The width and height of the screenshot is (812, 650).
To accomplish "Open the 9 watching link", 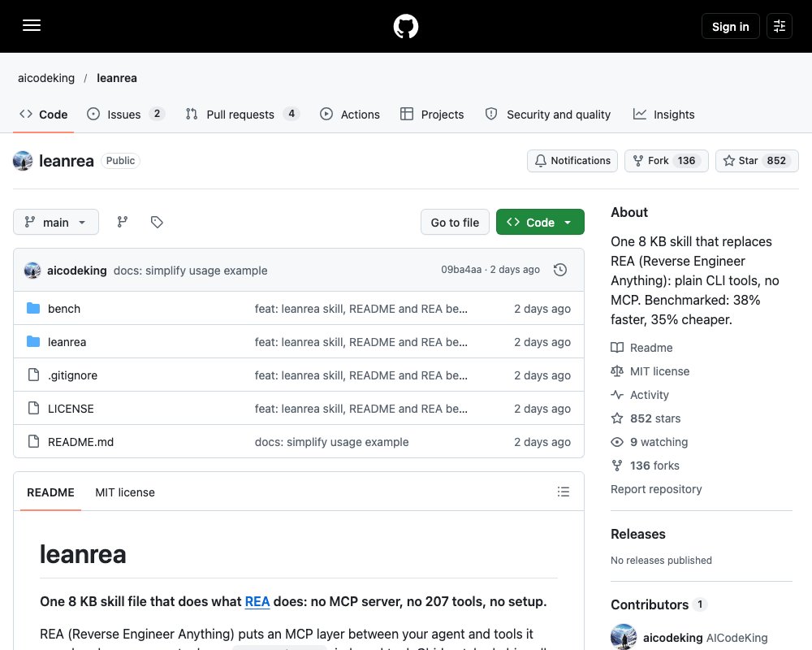I will 650,442.
